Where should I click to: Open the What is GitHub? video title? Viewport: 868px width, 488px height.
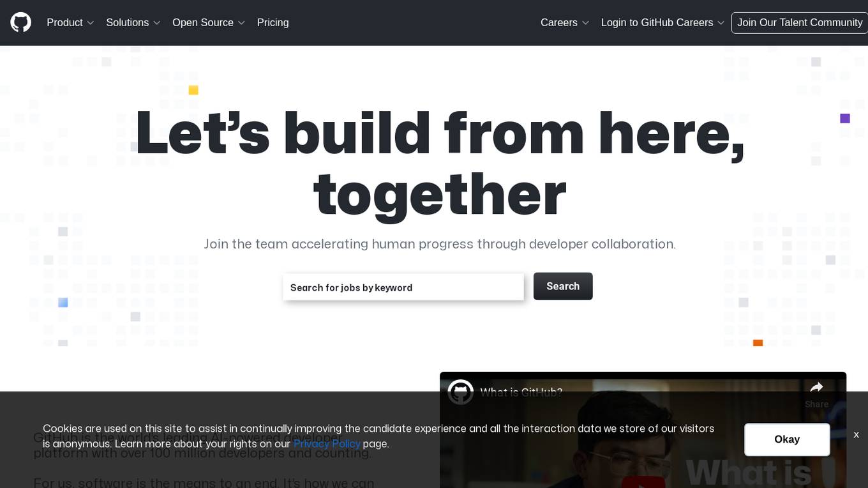(x=521, y=392)
